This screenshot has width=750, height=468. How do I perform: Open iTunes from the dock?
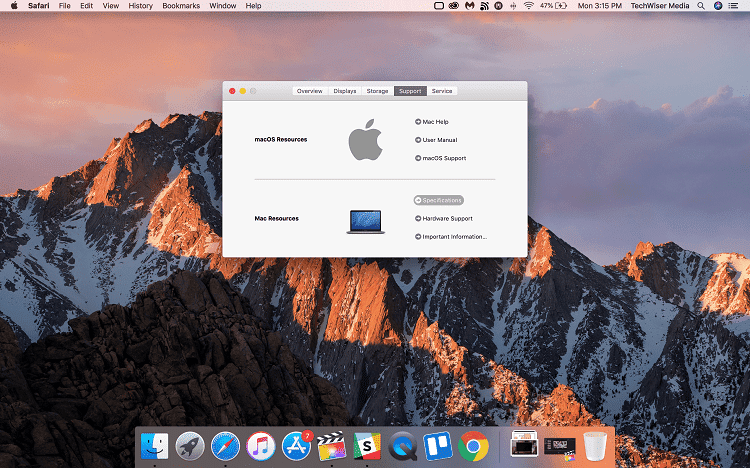(x=261, y=446)
